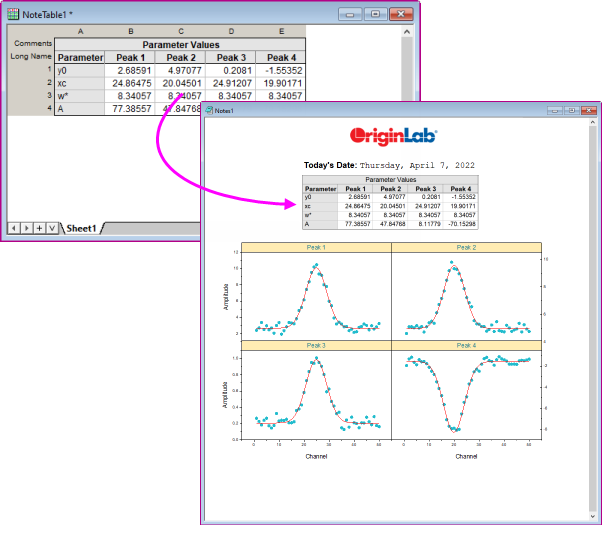Image resolution: width=615 pixels, height=534 pixels.
Task: Click the Notes1 window icon
Action: 210,110
